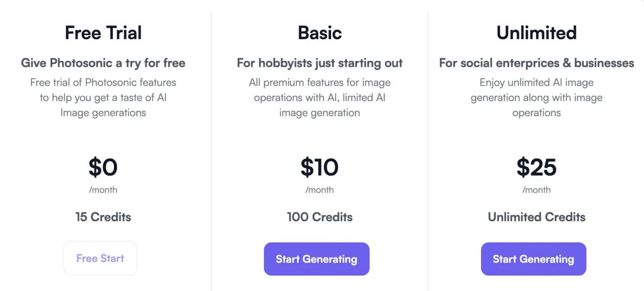Click the Unlimited Credits label
Image resolution: width=644 pixels, height=291 pixels.
[x=536, y=217]
